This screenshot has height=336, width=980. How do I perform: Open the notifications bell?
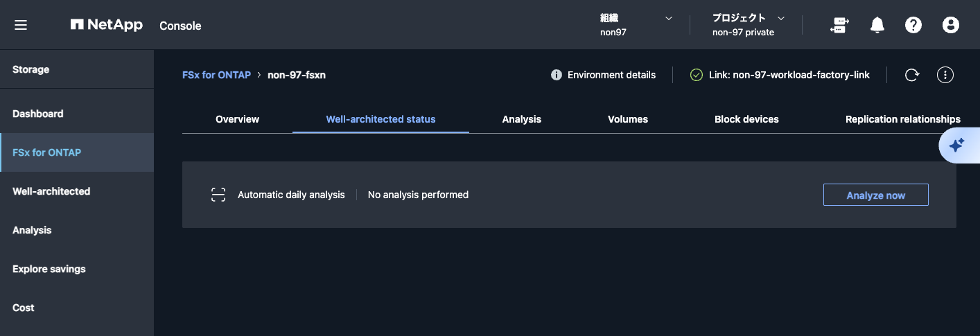tap(877, 25)
